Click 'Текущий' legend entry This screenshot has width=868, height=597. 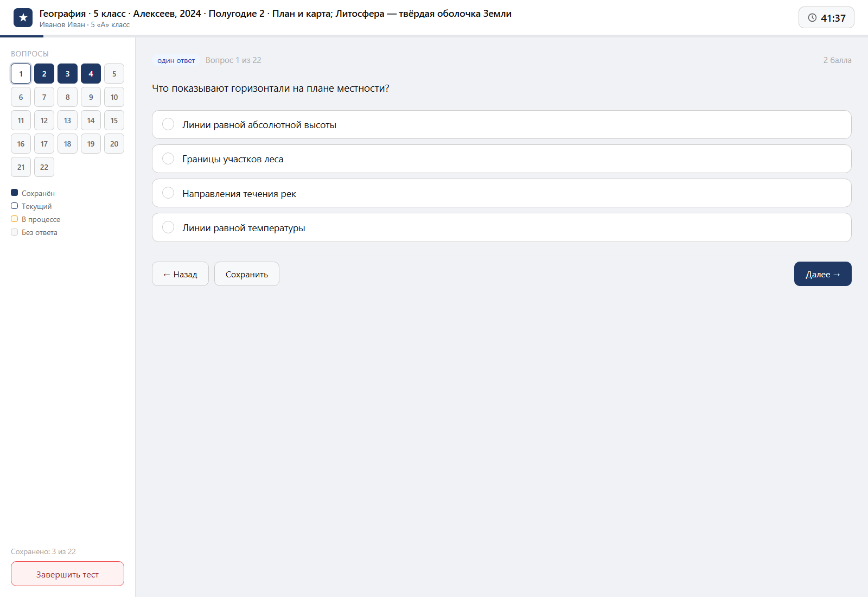[x=31, y=206]
